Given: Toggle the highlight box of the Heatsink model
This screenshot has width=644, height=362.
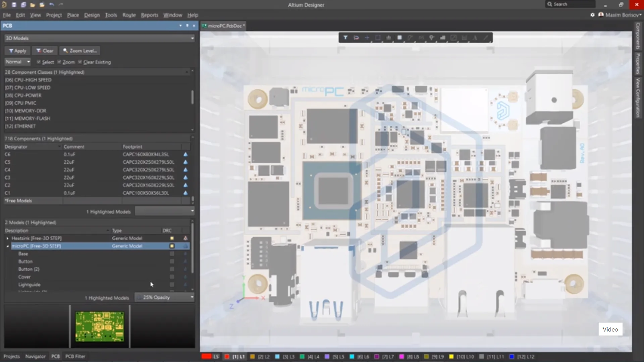Looking at the screenshot, I should tap(172, 238).
